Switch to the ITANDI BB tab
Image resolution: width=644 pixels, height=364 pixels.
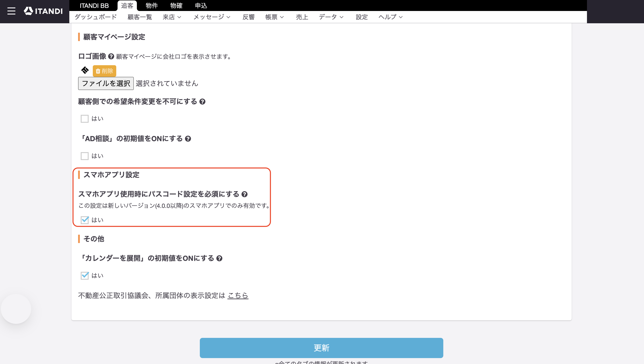(94, 5)
